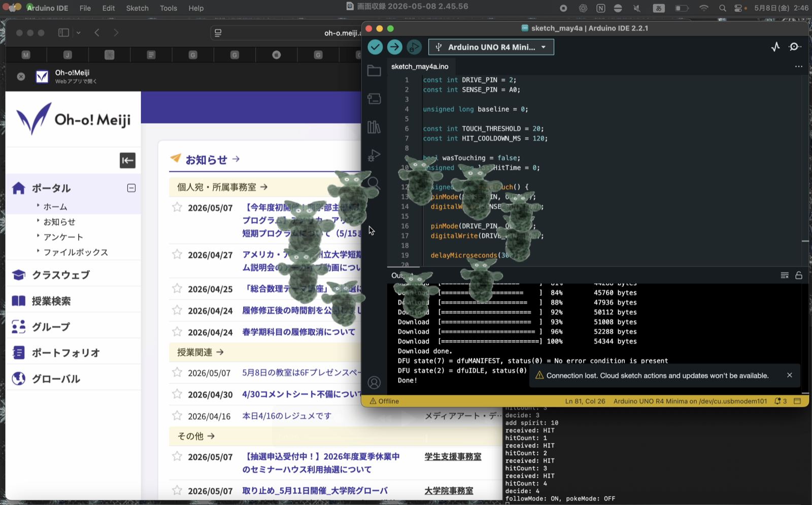Star the 2026/04/16 レジュメ news item
The image size is (812, 505).
[x=177, y=416]
